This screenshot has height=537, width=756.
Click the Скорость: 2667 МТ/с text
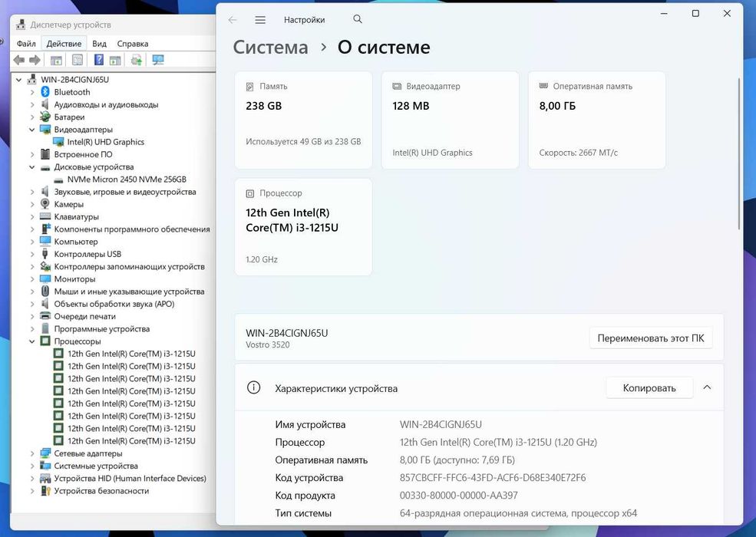click(x=578, y=153)
